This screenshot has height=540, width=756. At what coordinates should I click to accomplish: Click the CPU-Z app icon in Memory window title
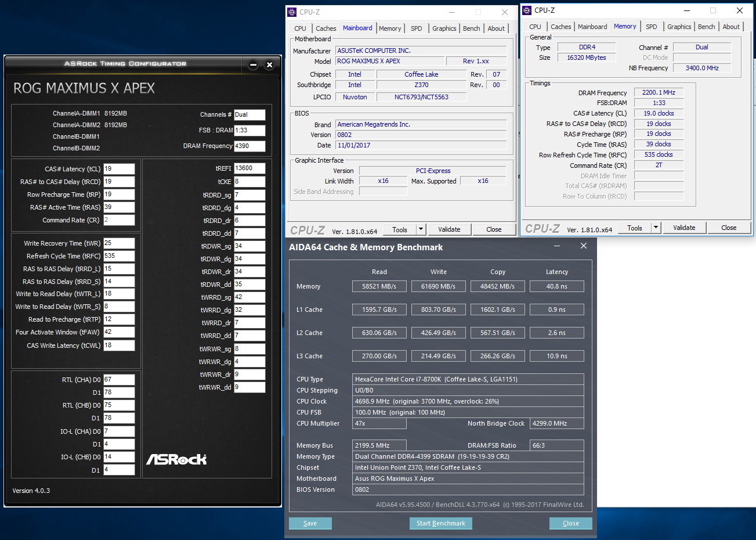pos(527,10)
